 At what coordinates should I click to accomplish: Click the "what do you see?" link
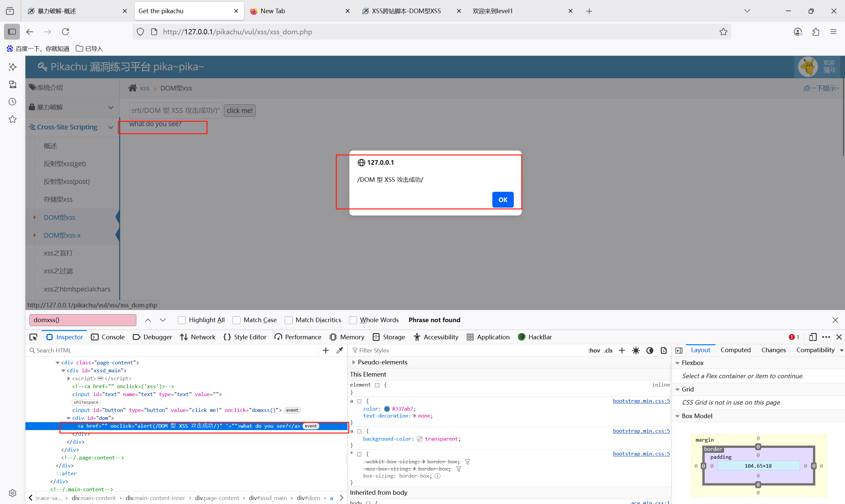click(155, 124)
